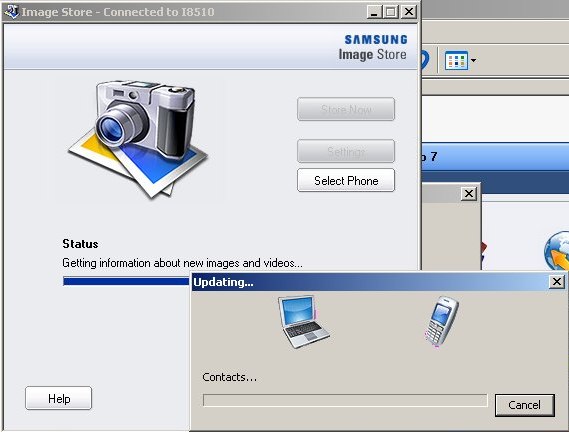
Task: Click the Samsung Image Store logo
Action: 374,47
